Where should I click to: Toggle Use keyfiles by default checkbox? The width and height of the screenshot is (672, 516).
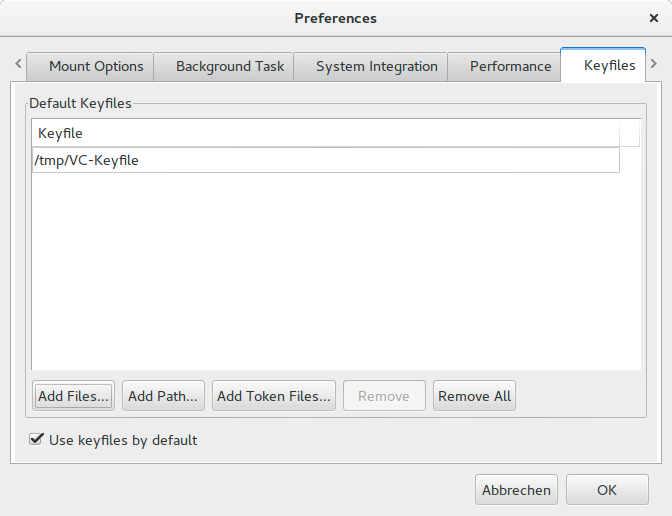pos(37,440)
